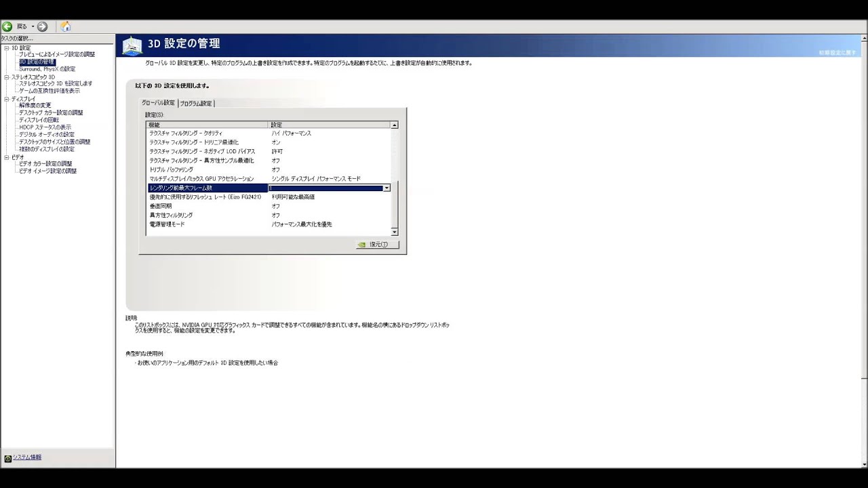Open ステレオスコピック 3D を設定します item
Image resolution: width=868 pixels, height=488 pixels.
(56, 83)
